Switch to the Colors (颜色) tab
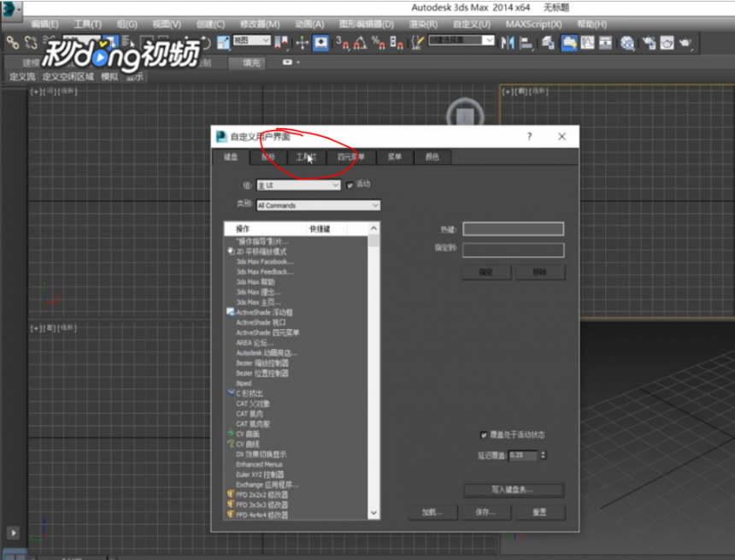The image size is (735, 560). pos(432,157)
